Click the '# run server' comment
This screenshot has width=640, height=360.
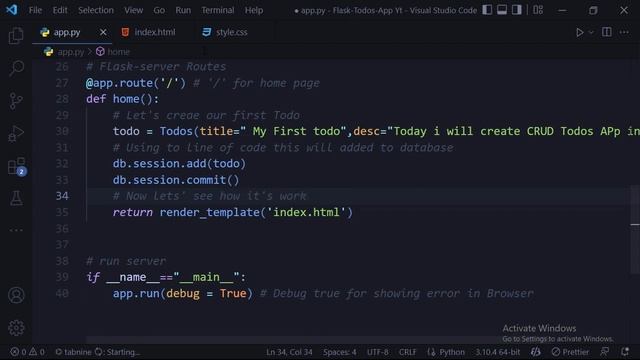tap(126, 261)
